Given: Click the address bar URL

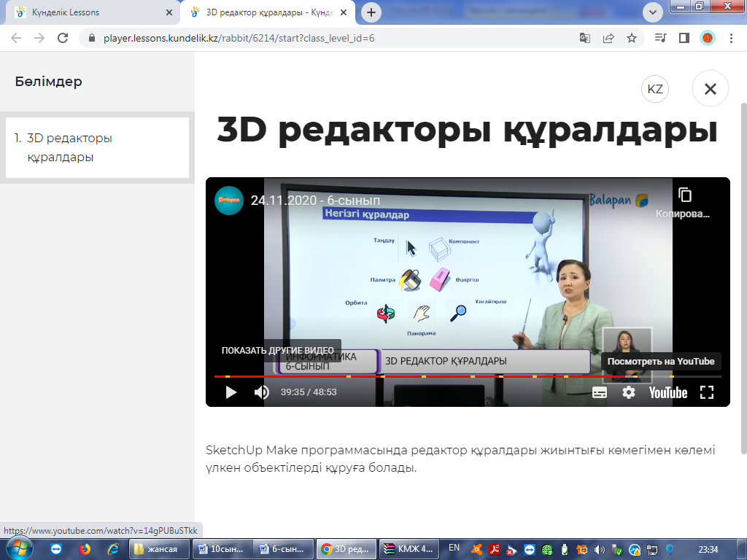Looking at the screenshot, I should pyautogui.click(x=239, y=38).
